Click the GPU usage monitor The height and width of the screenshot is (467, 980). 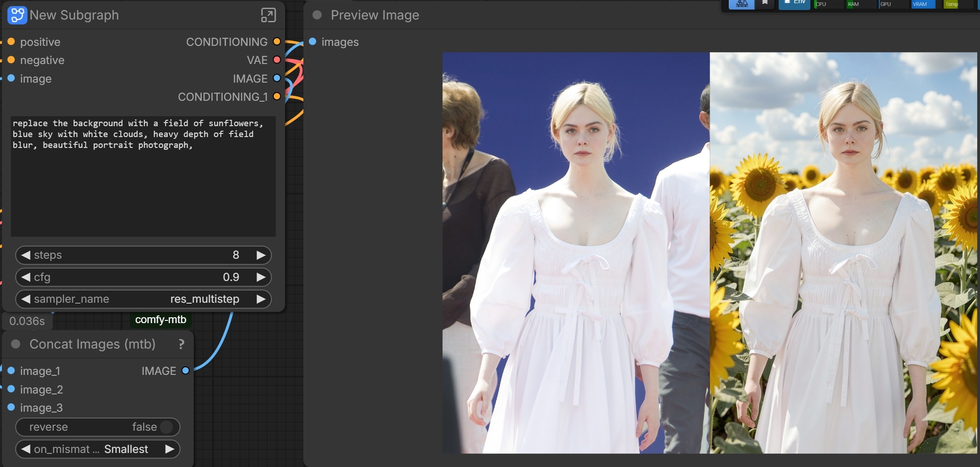pyautogui.click(x=894, y=4)
